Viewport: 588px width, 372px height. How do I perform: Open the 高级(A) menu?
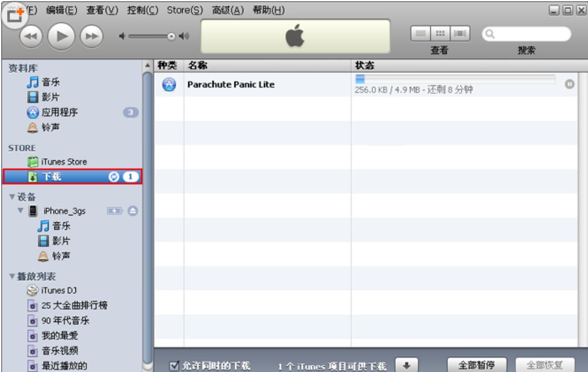click(228, 10)
